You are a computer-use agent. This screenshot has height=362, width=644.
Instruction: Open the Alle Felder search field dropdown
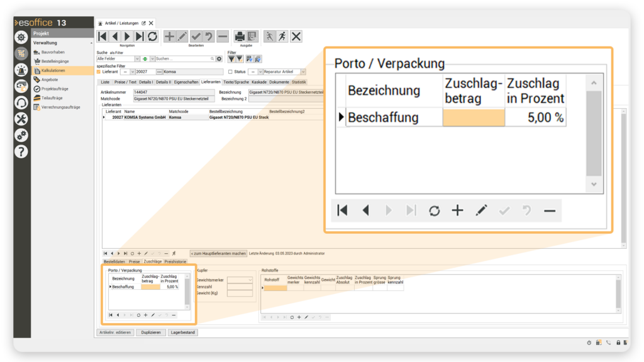[x=138, y=59]
